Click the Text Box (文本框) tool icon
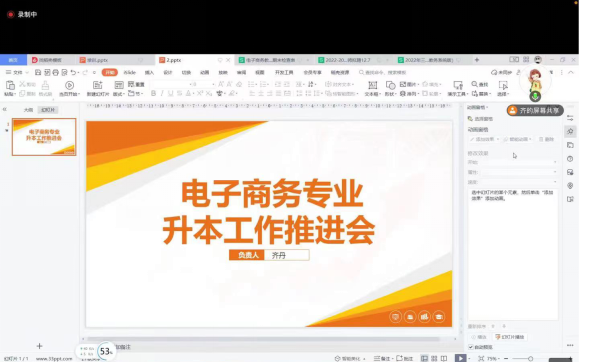This screenshot has width=594, height=362. pyautogui.click(x=372, y=85)
